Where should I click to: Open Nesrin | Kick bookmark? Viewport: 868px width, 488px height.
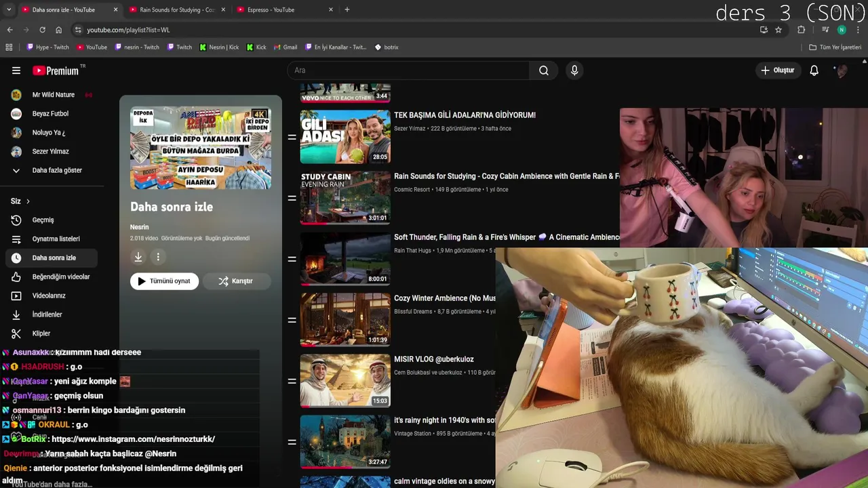(x=219, y=47)
